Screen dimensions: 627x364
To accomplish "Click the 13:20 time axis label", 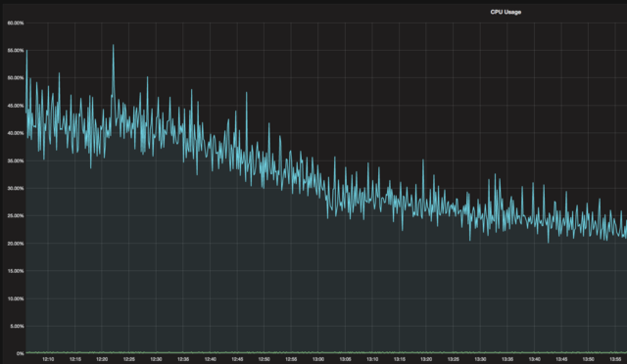I will [426, 359].
